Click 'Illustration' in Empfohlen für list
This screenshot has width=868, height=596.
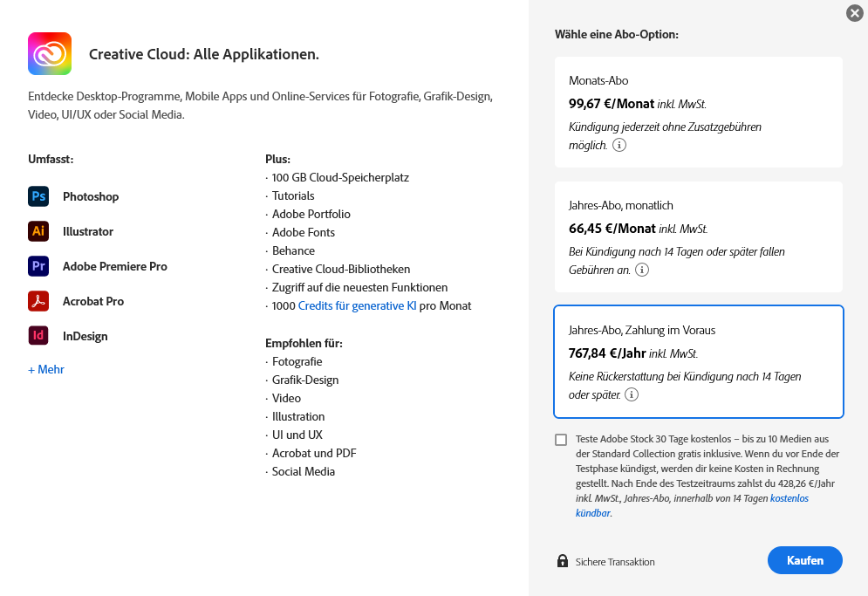pos(298,416)
